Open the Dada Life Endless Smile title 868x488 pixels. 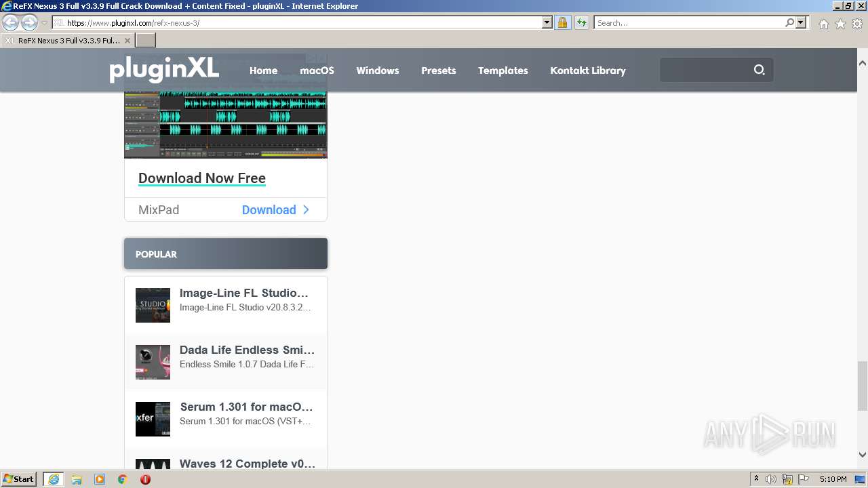(247, 350)
